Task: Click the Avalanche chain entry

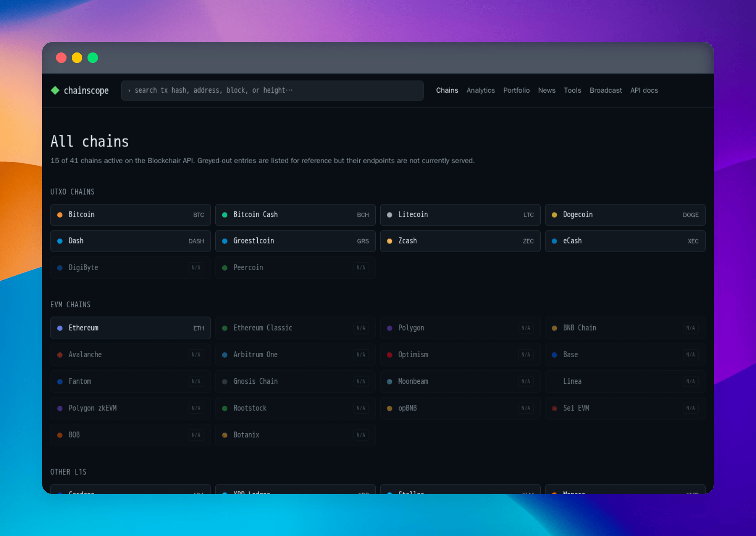Action: pos(131,355)
